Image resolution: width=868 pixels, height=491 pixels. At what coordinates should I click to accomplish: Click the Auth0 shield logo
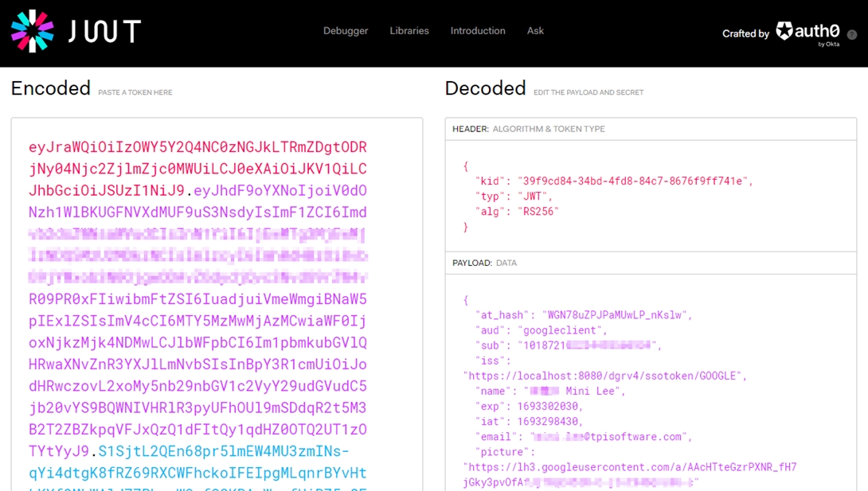pos(785,31)
